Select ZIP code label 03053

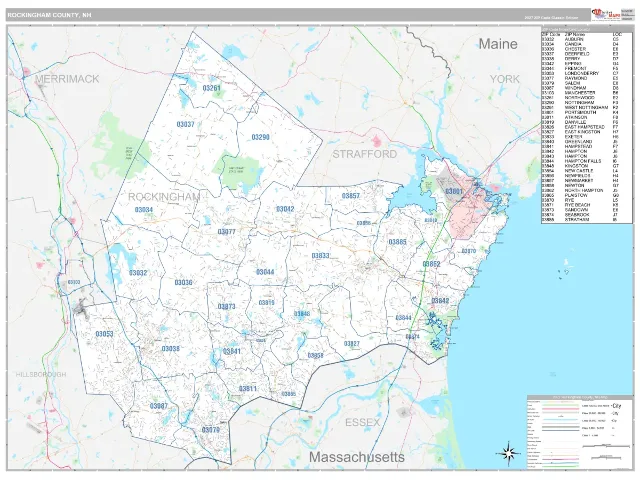pos(104,334)
